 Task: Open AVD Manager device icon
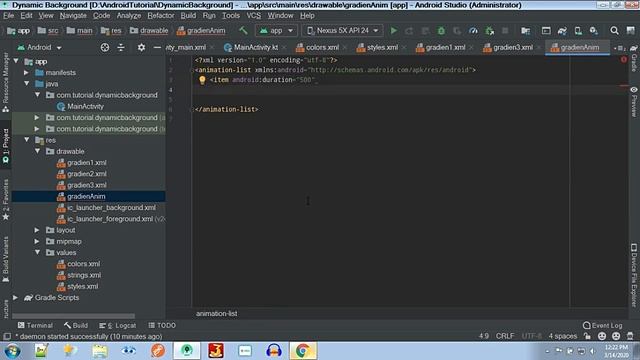click(x=578, y=31)
